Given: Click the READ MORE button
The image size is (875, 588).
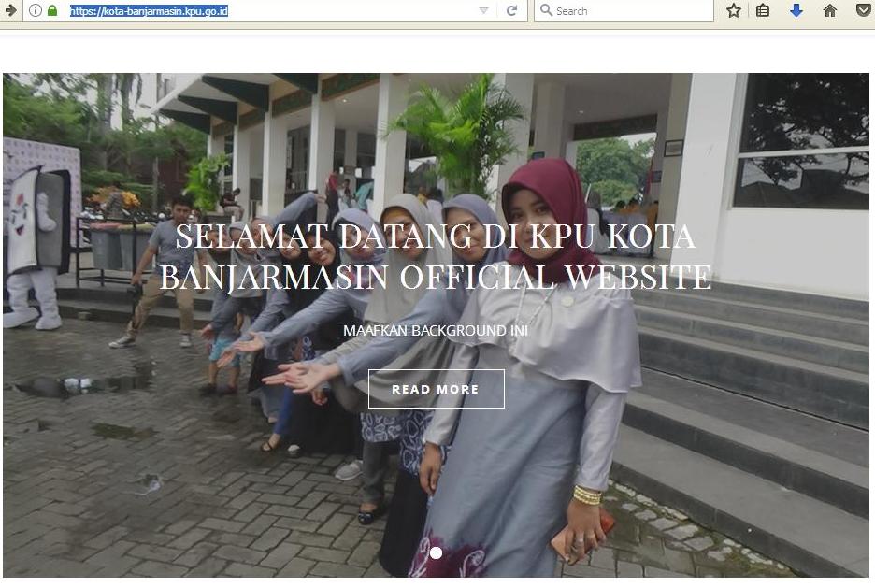Looking at the screenshot, I should pos(437,389).
